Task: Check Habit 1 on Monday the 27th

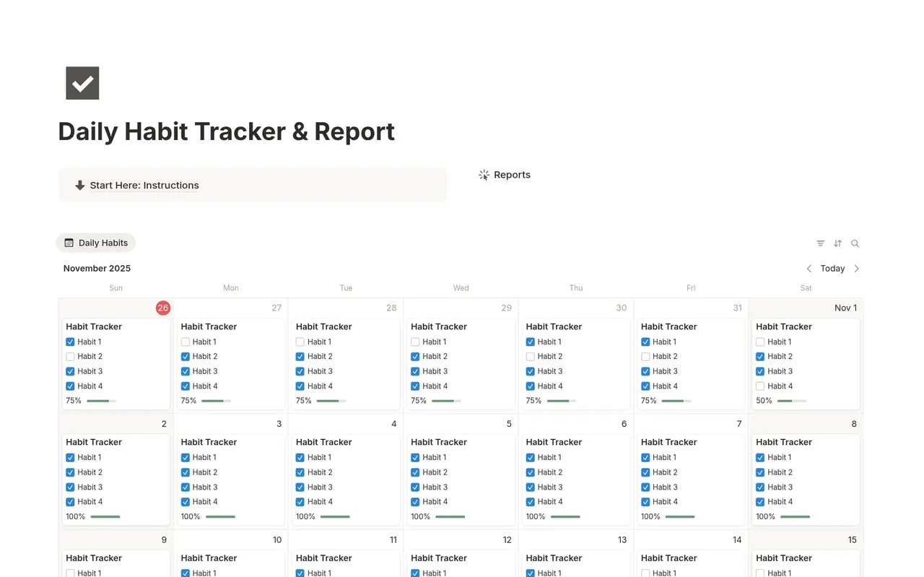Action: pyautogui.click(x=186, y=342)
